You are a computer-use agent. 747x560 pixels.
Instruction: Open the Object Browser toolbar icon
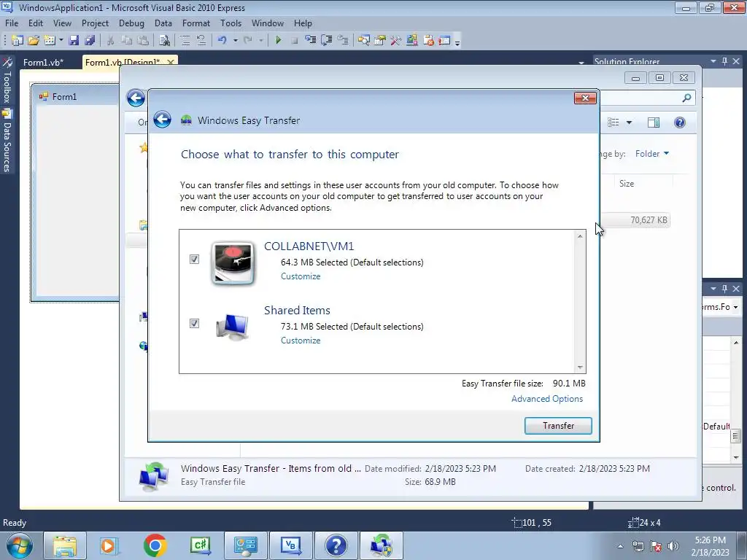point(412,41)
